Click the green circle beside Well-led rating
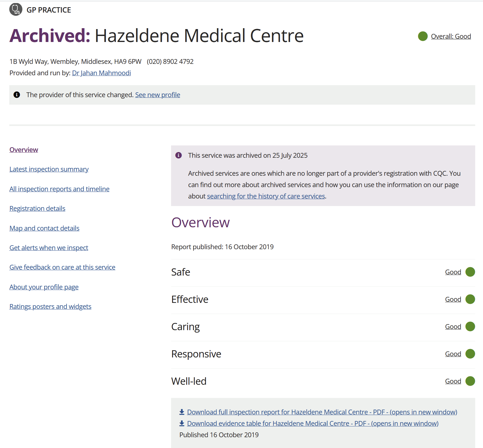Screen dimensions: 483x448 coord(470,381)
